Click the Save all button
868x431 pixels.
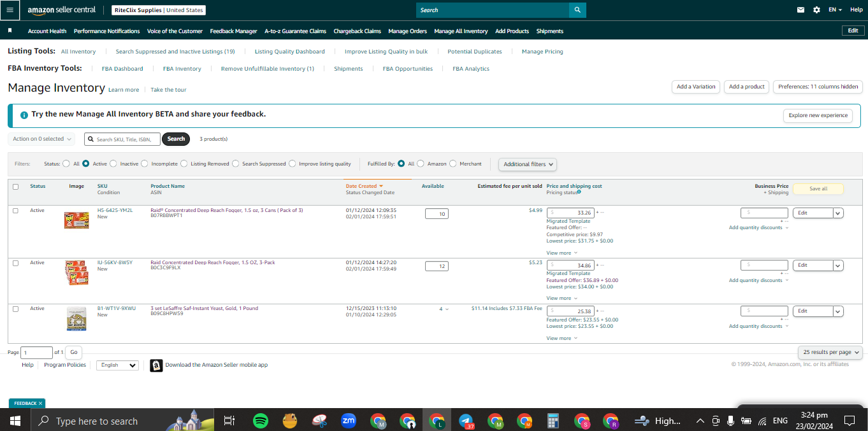click(818, 189)
